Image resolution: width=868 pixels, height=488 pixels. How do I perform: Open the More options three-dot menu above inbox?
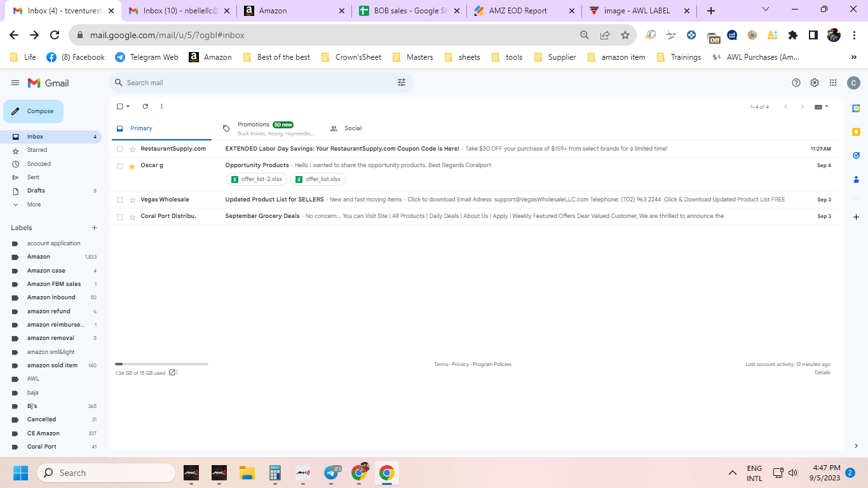click(161, 107)
